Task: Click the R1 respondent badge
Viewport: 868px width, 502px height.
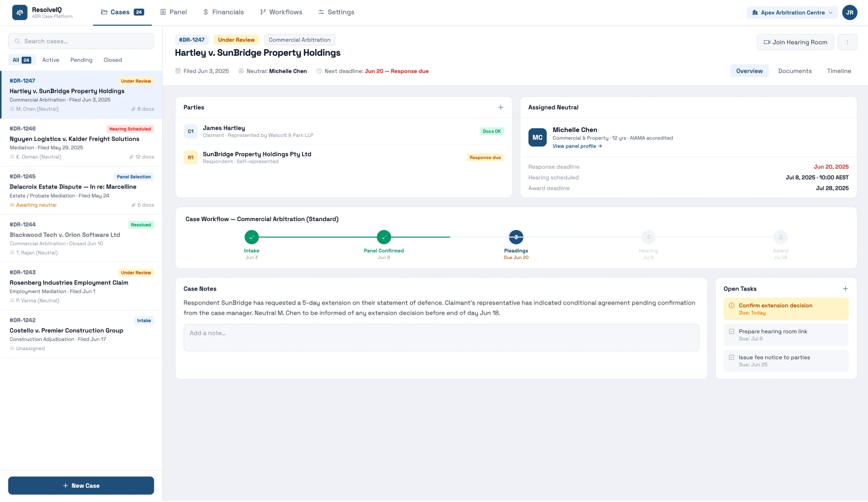Action: pyautogui.click(x=191, y=158)
